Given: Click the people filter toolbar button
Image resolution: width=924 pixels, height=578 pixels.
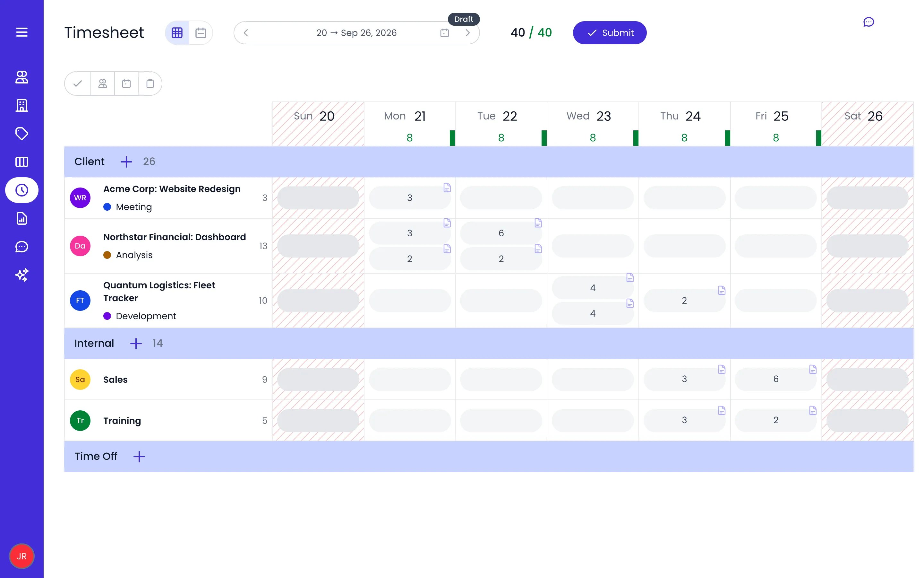Looking at the screenshot, I should tap(103, 83).
